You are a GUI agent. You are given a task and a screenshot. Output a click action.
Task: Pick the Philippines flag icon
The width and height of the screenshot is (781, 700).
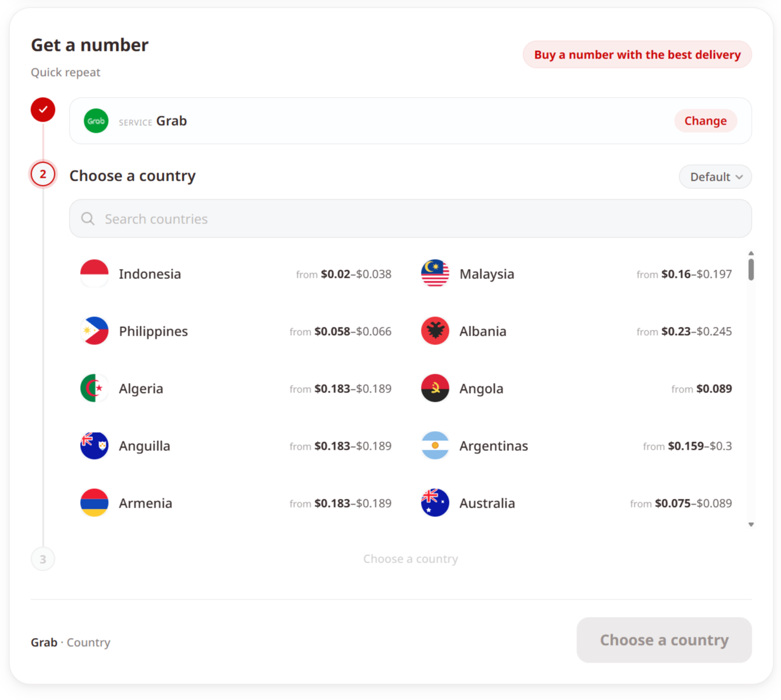click(x=94, y=331)
